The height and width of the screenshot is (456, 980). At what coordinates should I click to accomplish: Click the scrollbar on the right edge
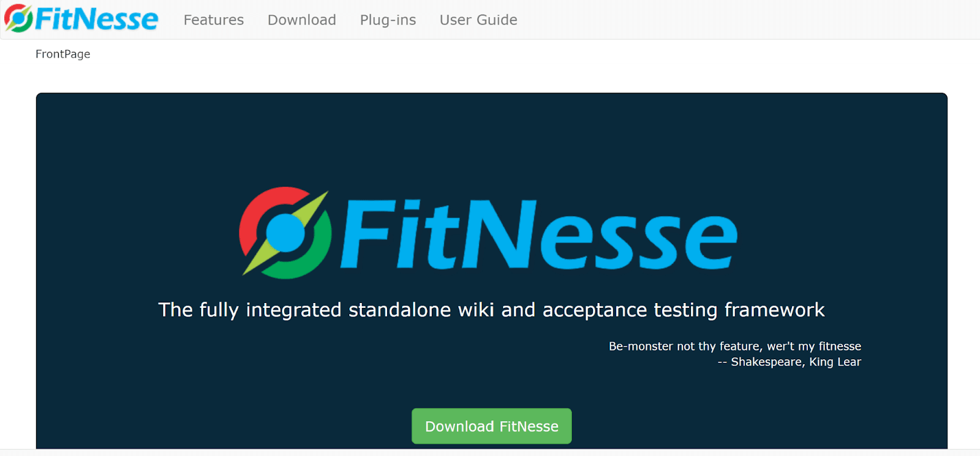click(x=976, y=228)
